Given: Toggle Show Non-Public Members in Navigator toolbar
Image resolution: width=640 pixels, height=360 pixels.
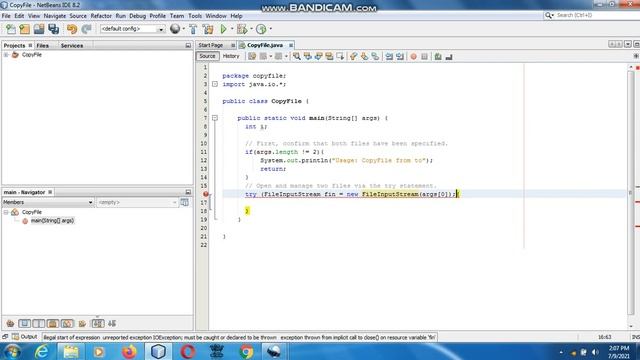Looking at the screenshot, I should pyautogui.click(x=53, y=324).
